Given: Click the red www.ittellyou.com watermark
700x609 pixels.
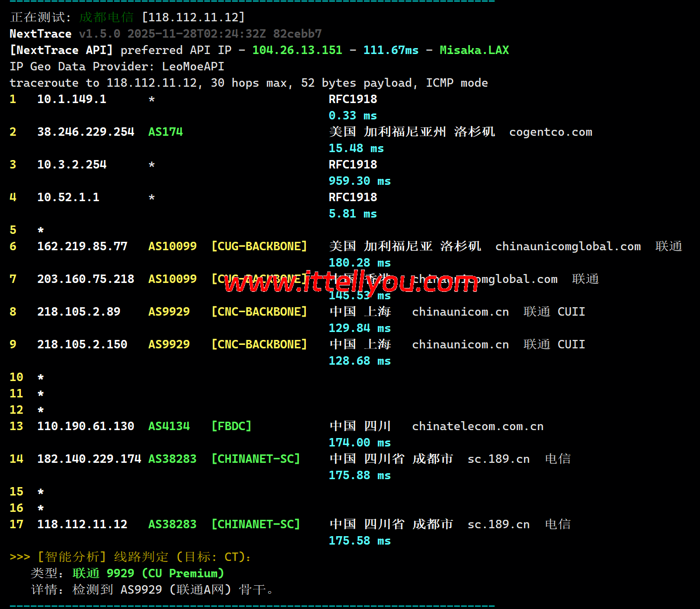Looking at the screenshot, I should [x=351, y=282].
